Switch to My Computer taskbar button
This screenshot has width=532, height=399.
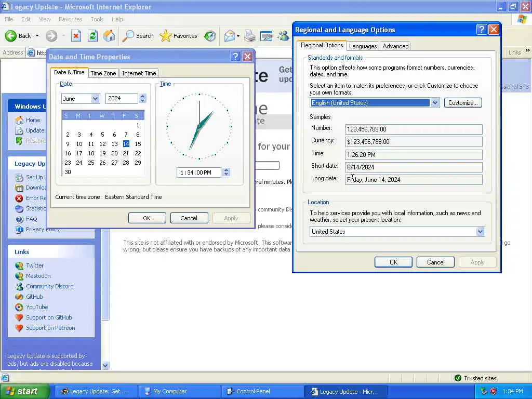click(x=179, y=391)
